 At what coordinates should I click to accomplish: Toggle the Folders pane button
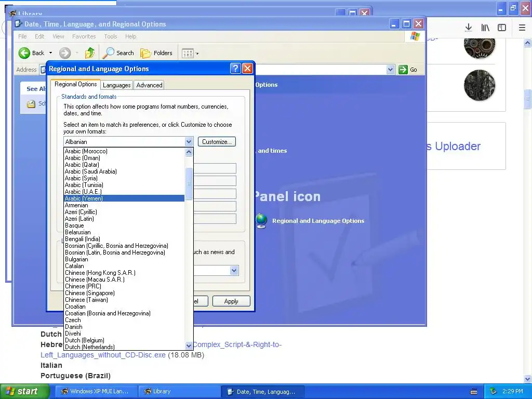coord(156,53)
